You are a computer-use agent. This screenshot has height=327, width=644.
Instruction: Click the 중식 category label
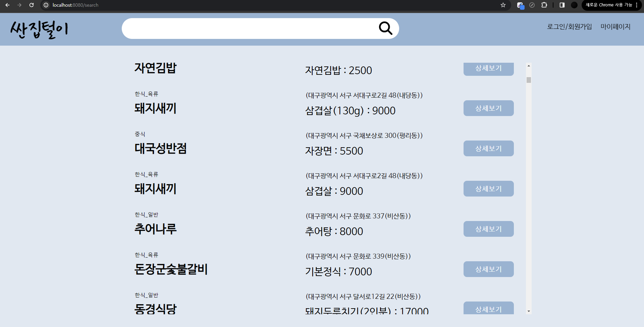coord(140,134)
